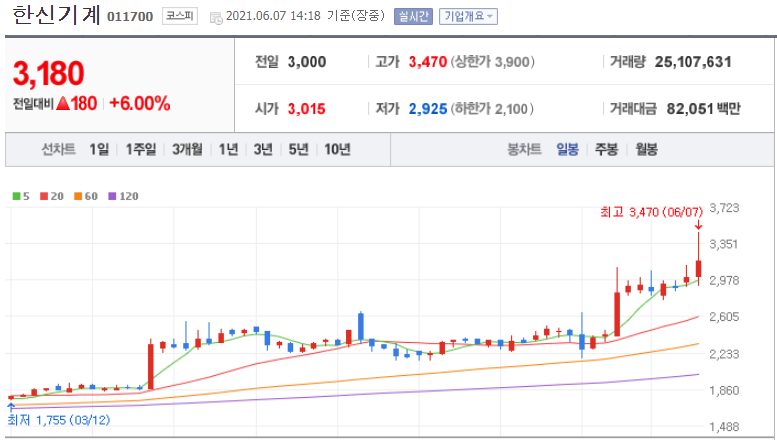Select the 월봉 candlestick chart

pyautogui.click(x=647, y=149)
